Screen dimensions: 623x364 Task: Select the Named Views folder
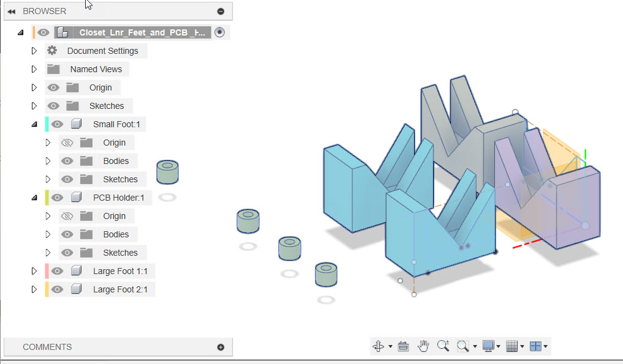pos(96,69)
